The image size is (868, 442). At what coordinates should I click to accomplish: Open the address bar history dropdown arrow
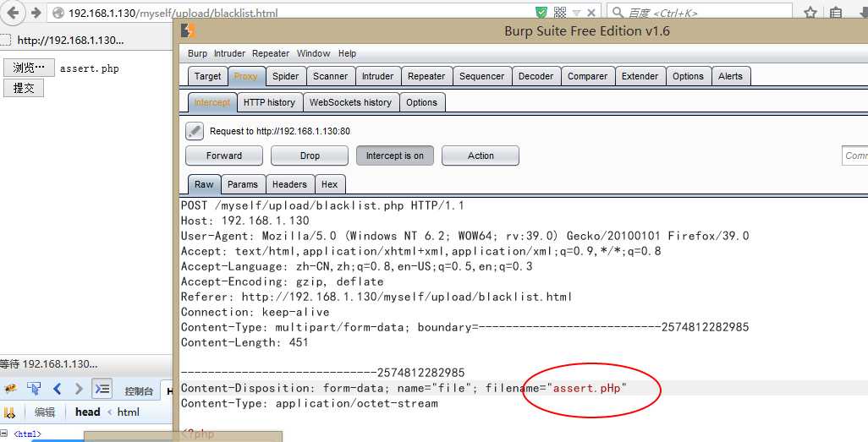(576, 13)
